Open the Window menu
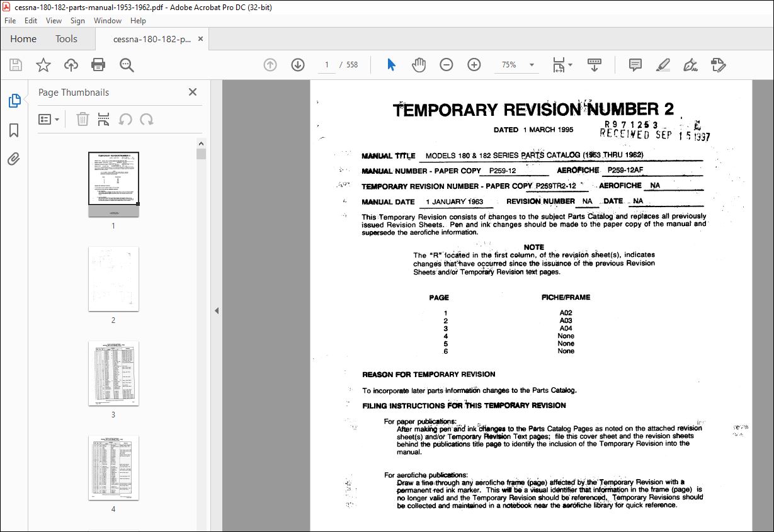774x532 pixels. 108,21
